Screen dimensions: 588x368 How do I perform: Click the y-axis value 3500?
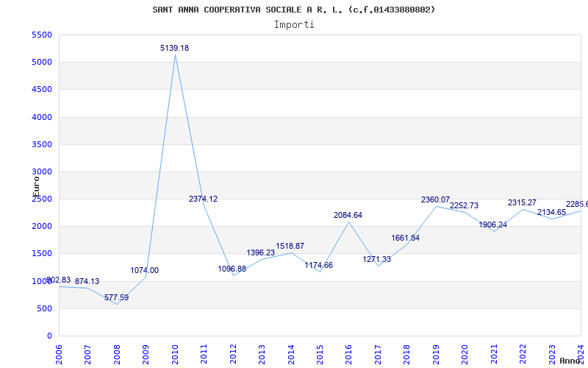[42, 144]
